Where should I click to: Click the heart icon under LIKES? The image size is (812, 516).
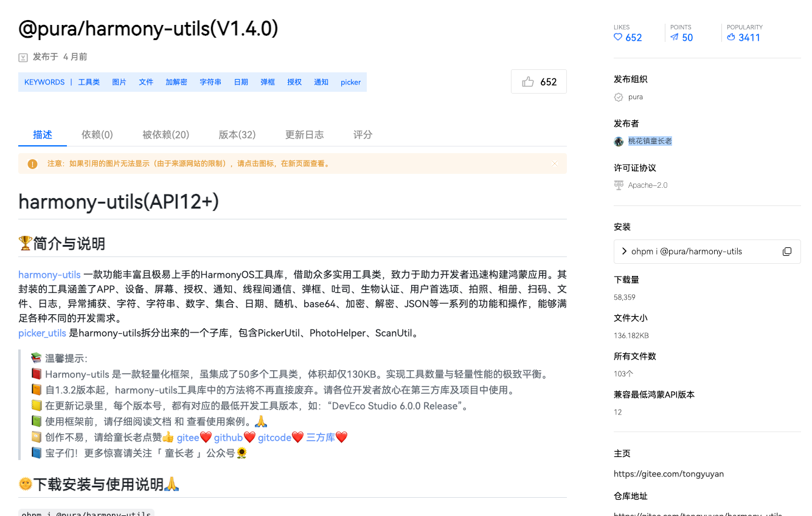tap(618, 37)
